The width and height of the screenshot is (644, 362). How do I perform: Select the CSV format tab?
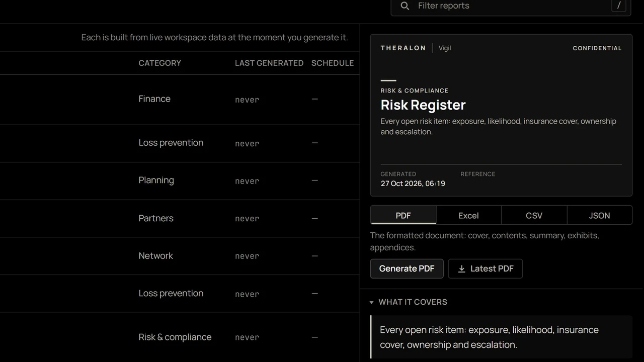click(534, 215)
